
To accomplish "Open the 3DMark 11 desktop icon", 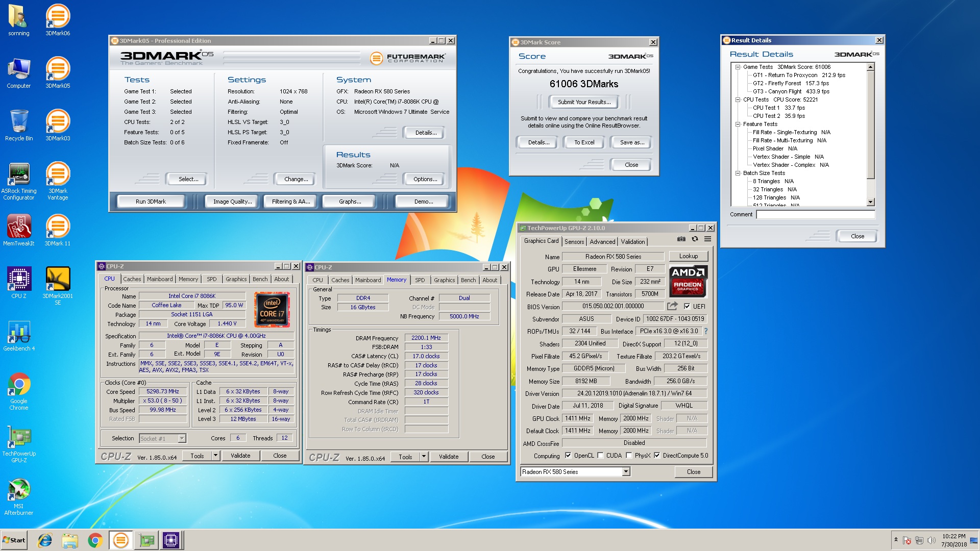I will 58,231.
